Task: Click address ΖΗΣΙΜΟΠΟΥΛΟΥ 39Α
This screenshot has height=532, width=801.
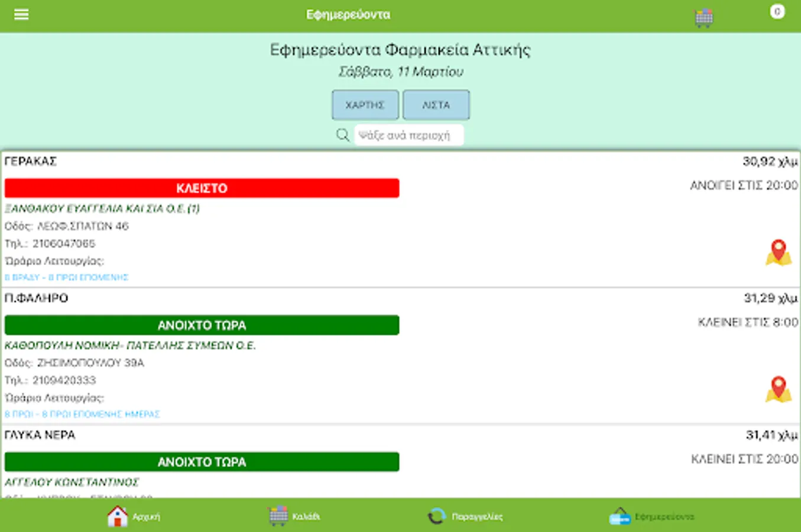Action: pyautogui.click(x=90, y=362)
